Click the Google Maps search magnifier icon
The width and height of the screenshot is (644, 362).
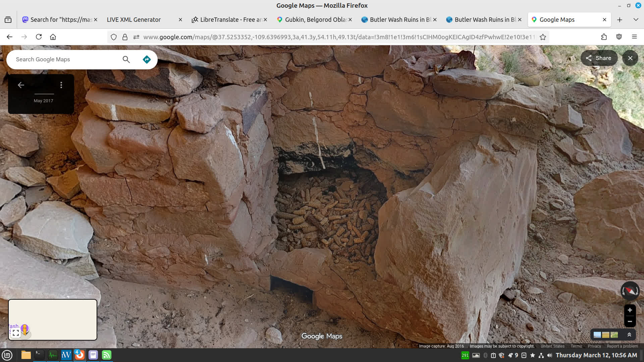(126, 59)
